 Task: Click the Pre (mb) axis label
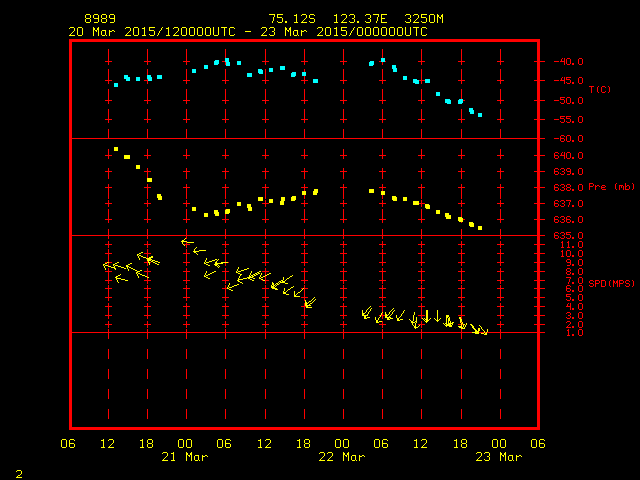tap(611, 187)
